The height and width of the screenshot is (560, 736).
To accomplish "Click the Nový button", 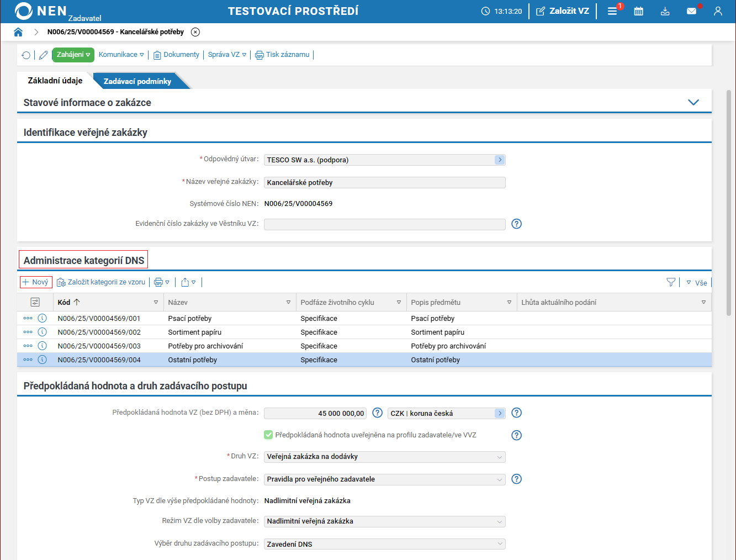I will click(x=36, y=282).
